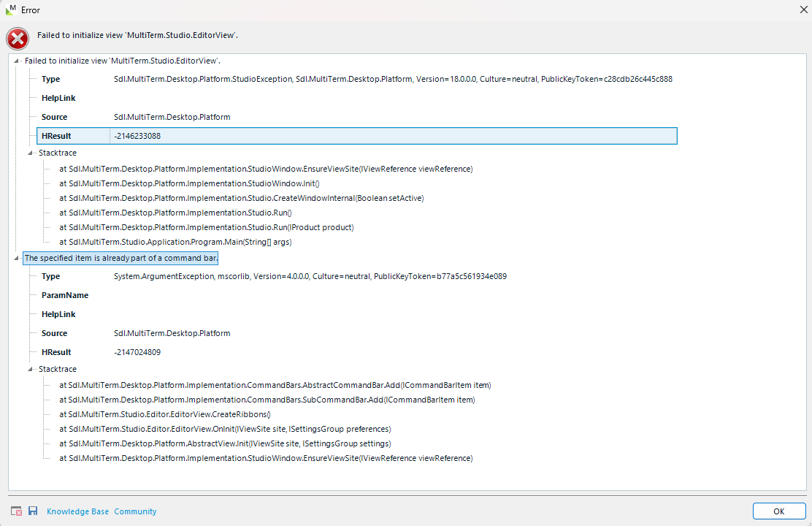Open the Community link

(x=135, y=511)
